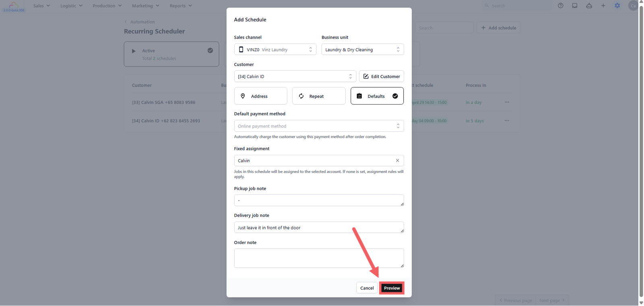Switch to the Address section

tap(260, 96)
